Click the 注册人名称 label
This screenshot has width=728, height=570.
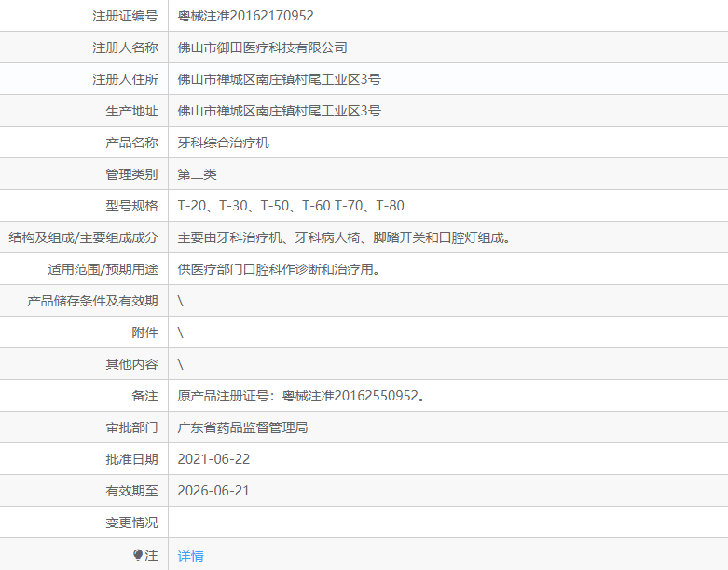pos(125,47)
